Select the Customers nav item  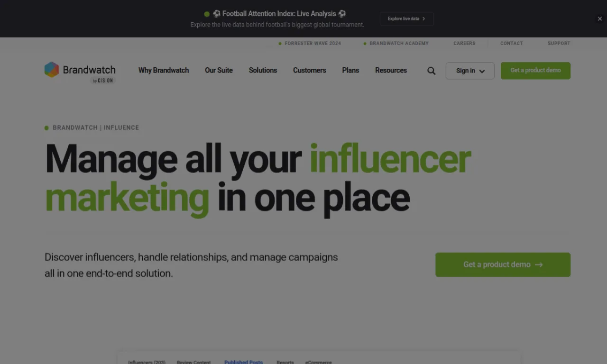[309, 70]
